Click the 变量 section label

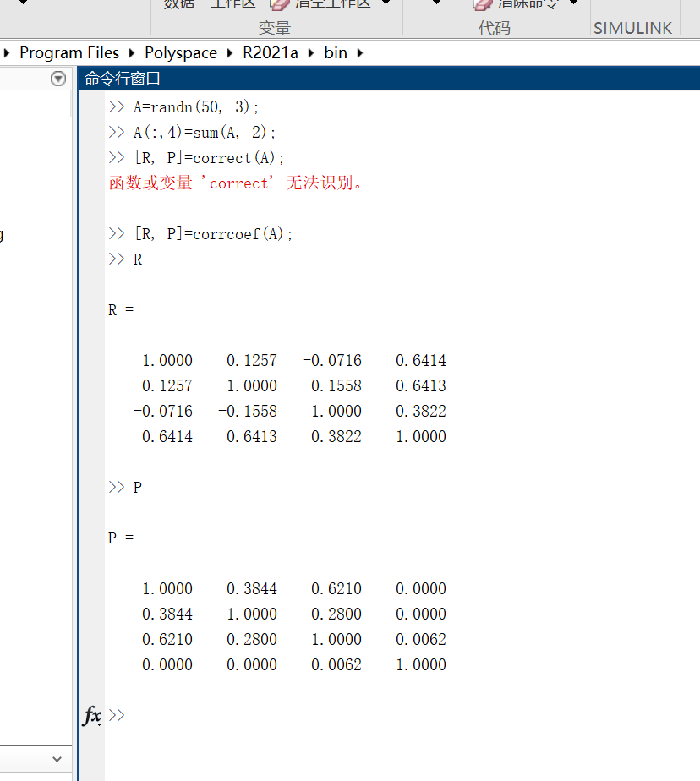(275, 29)
